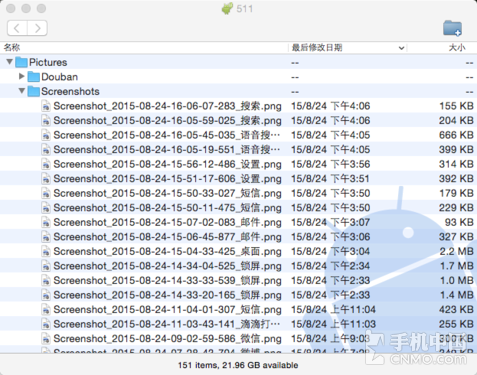This screenshot has height=375, width=477.
Task: Select file name Screenshot_2015-08-24-16-05-45-035
Action: [167, 135]
